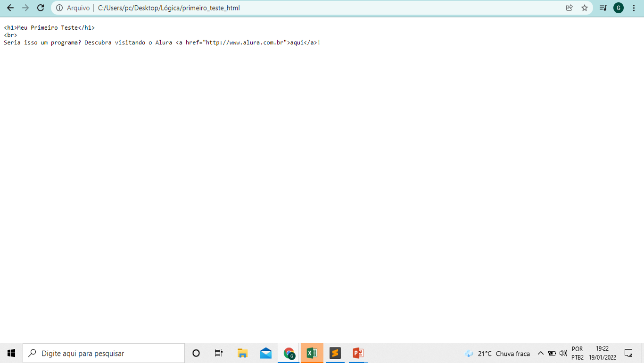Open the Windows Start menu
This screenshot has height=363, width=644.
coord(11,353)
